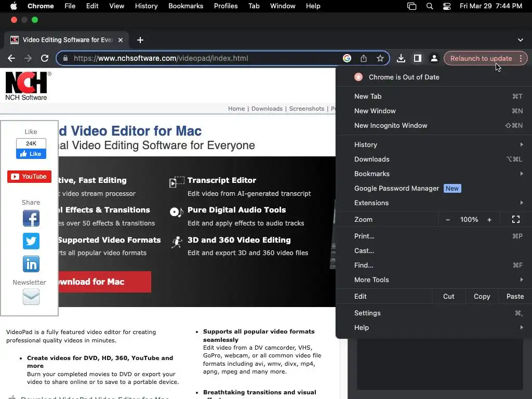Expand the tab search chevron

[521, 40]
